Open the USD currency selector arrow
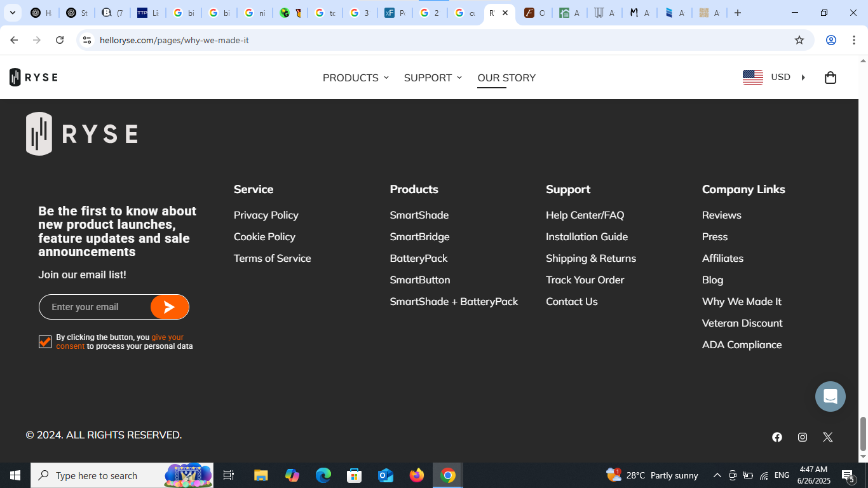 click(x=803, y=78)
